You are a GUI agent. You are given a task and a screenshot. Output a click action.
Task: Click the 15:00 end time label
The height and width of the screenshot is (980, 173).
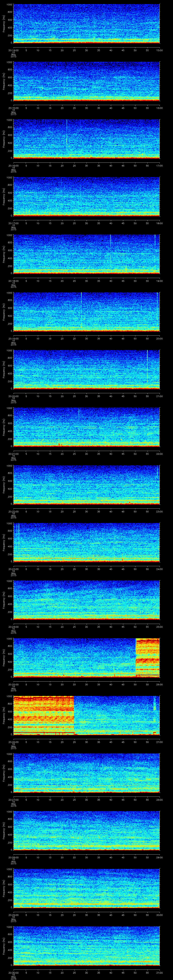[x=160, y=50]
